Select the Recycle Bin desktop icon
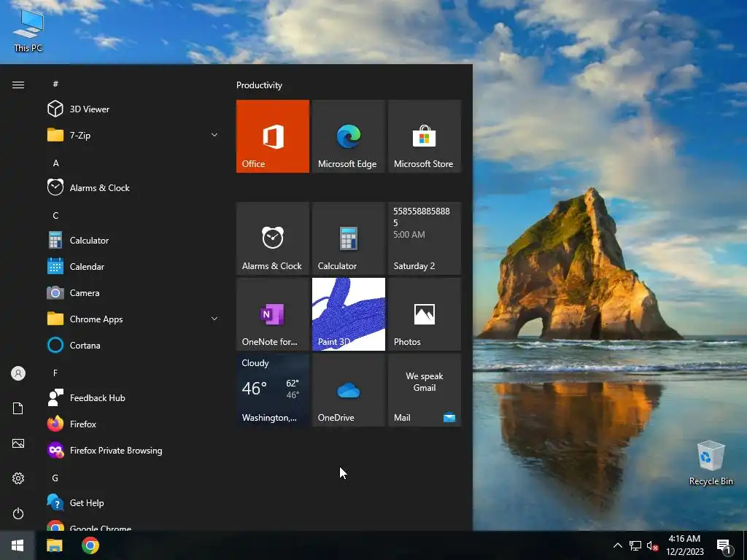Screen dimensions: 747x560 [x=711, y=463]
